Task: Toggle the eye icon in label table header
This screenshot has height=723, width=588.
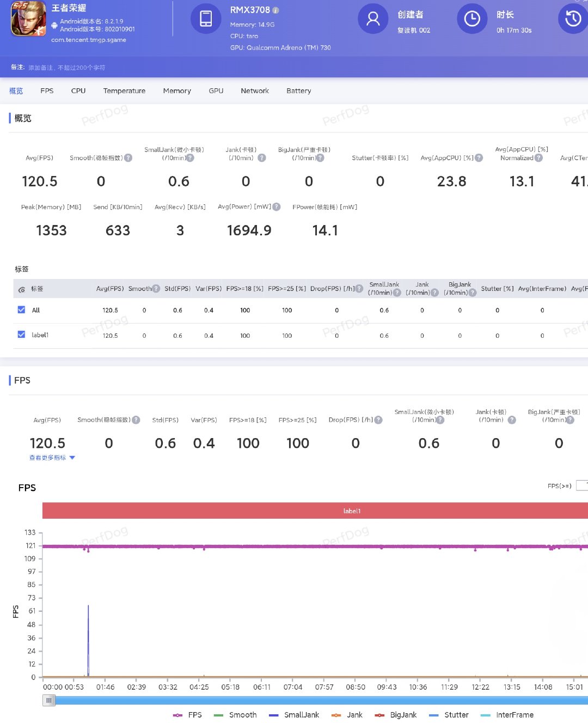Action: tap(22, 289)
